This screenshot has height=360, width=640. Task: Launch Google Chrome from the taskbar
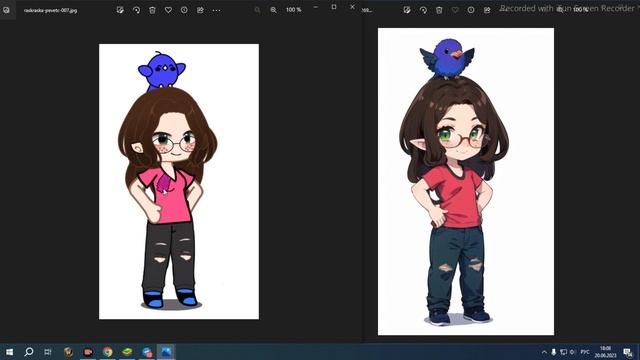point(107,351)
